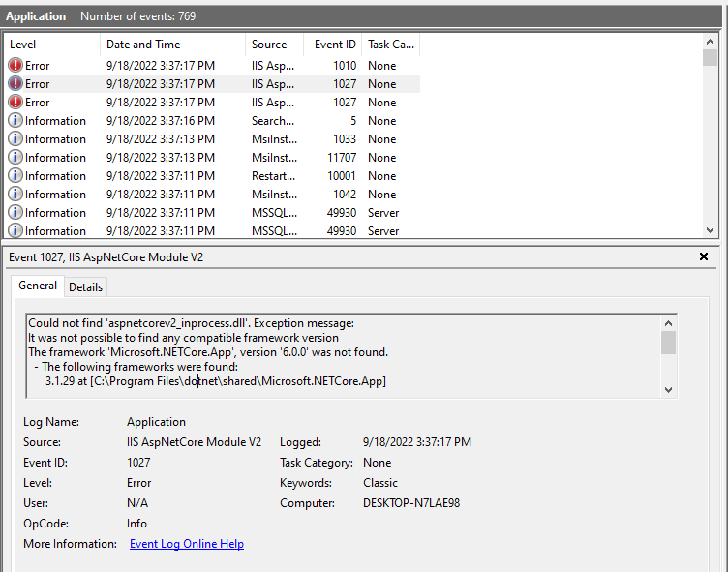Select the Search event with ID 5
This screenshot has height=572, width=728.
point(212,121)
